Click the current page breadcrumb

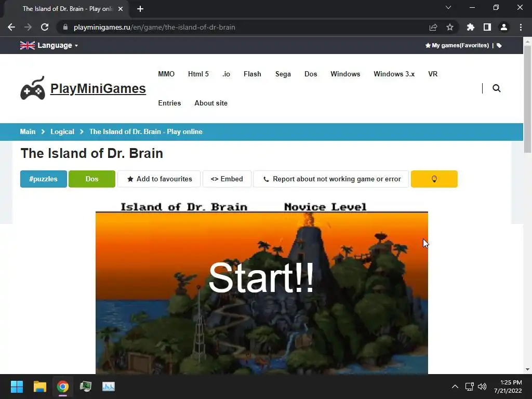click(x=146, y=131)
